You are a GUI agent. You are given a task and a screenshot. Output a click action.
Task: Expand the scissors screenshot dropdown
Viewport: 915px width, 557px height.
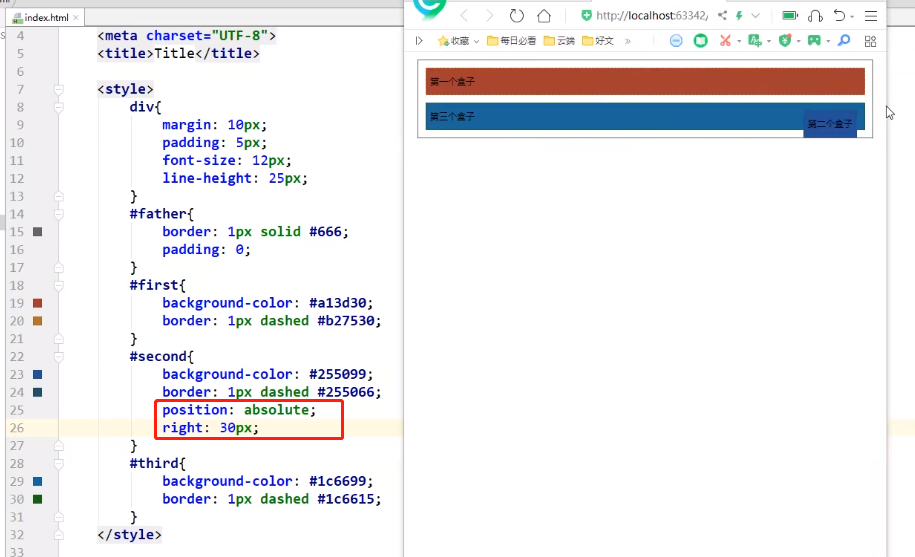point(739,41)
